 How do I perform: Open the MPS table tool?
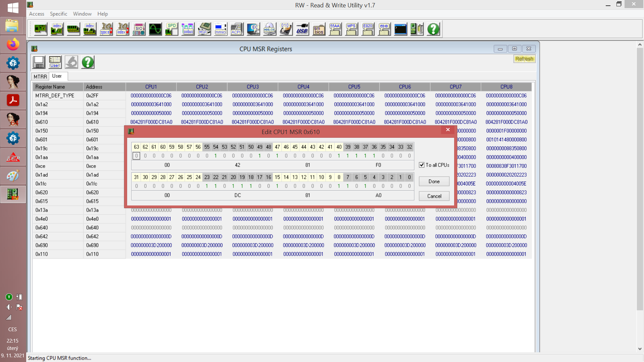coord(352,29)
